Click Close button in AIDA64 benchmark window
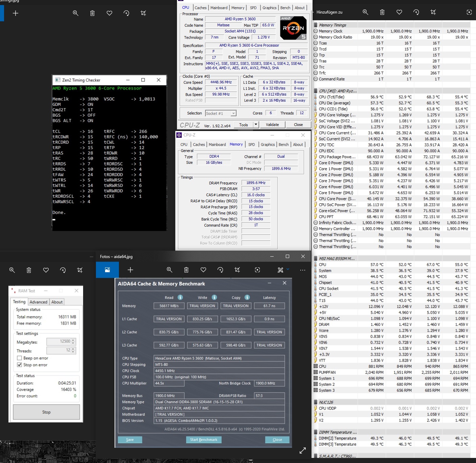This screenshot has width=476, height=463. 277,440
